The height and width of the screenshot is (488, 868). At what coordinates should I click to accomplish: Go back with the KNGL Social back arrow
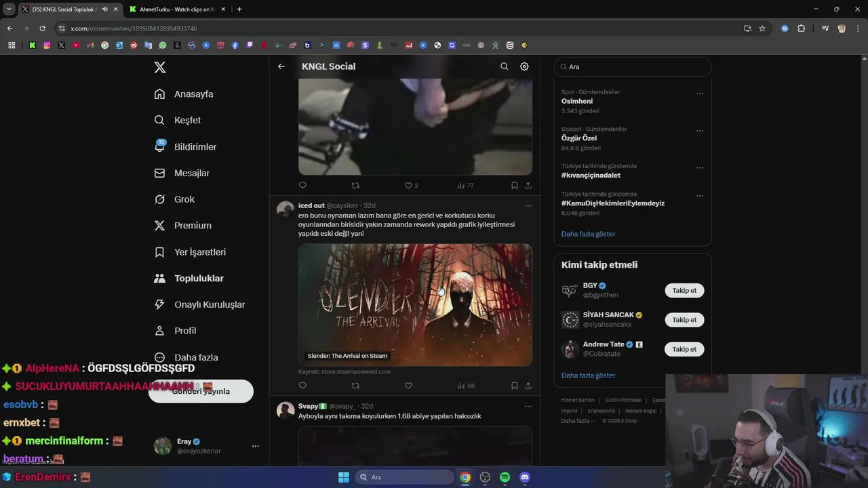281,66
